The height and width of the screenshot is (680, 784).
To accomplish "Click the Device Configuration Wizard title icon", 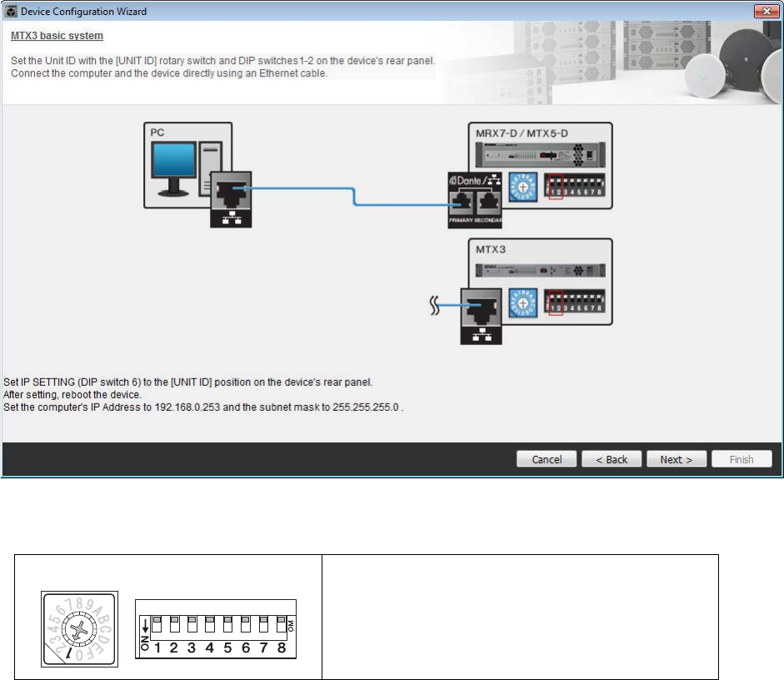I will tap(11, 11).
